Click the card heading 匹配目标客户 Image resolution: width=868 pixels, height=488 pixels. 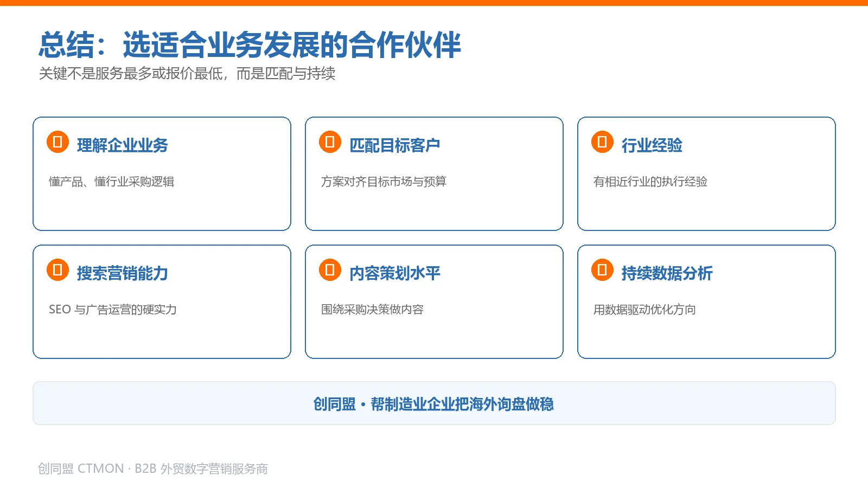(x=395, y=145)
